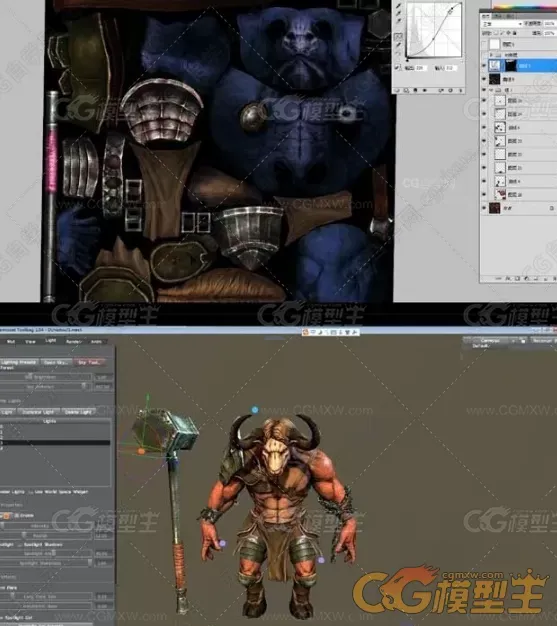557x626 pixels.
Task: Select the white point eyedropper in Curves
Action: 398,20
